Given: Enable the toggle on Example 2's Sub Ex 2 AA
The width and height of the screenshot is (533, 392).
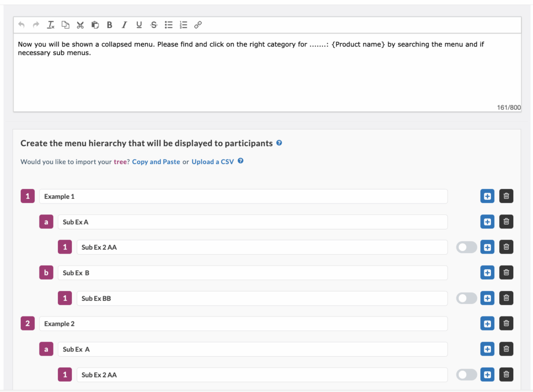Looking at the screenshot, I should coord(466,374).
